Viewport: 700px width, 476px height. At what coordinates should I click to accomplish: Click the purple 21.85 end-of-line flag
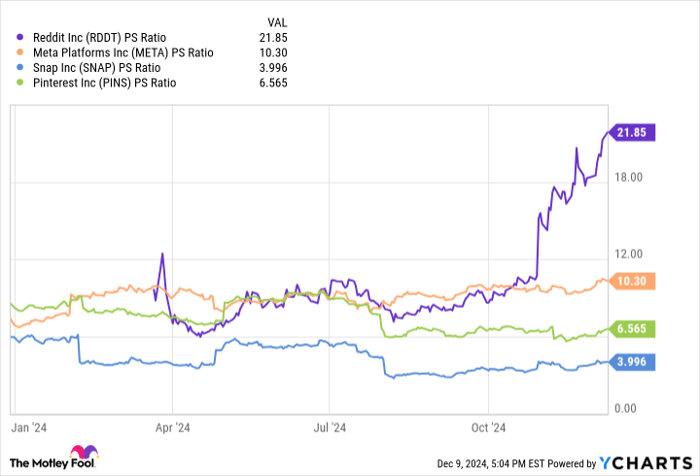(x=632, y=133)
